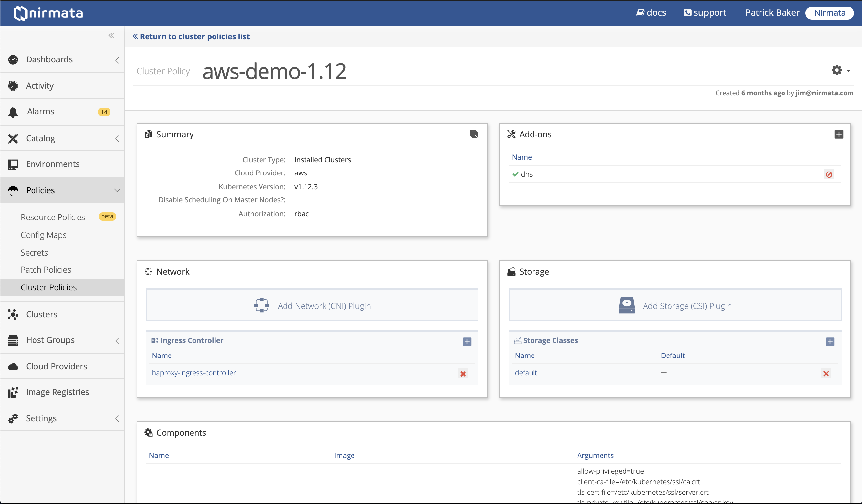Viewport: 862px width, 504px height.
Task: Click the Nirmata logo
Action: (x=48, y=13)
